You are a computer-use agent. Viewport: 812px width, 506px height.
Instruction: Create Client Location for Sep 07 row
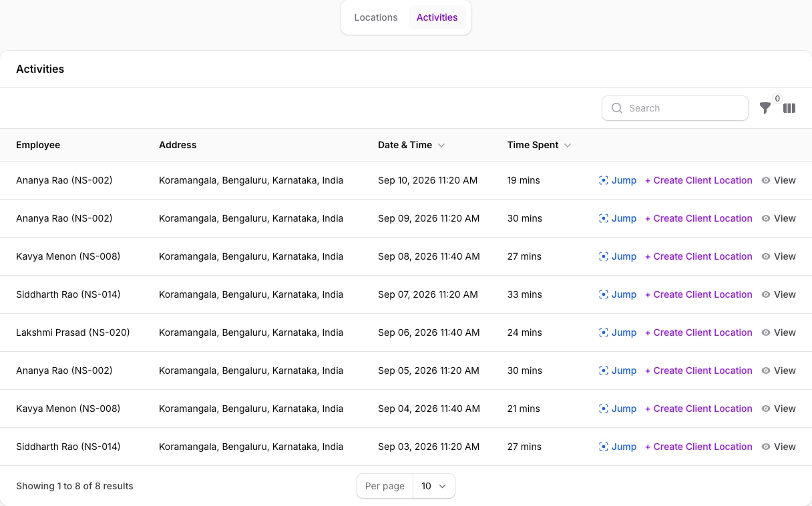[698, 294]
